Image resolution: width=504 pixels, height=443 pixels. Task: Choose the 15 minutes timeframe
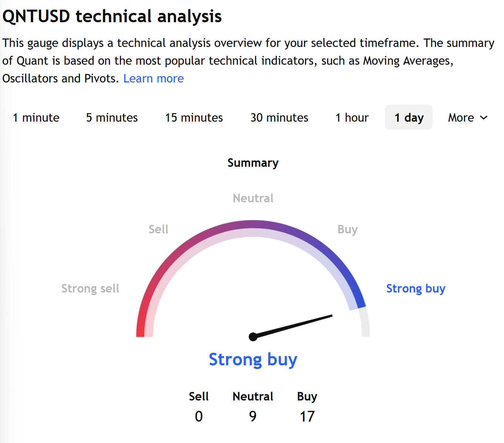click(194, 118)
